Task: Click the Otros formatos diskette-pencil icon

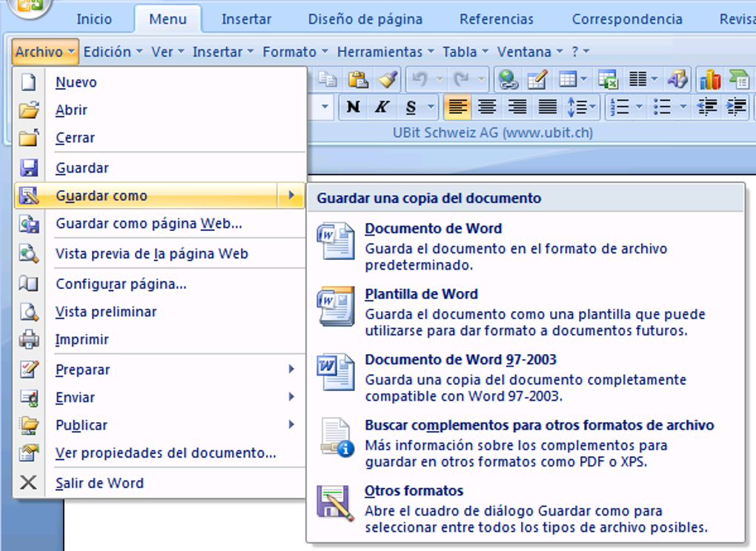Action: pyautogui.click(x=336, y=503)
